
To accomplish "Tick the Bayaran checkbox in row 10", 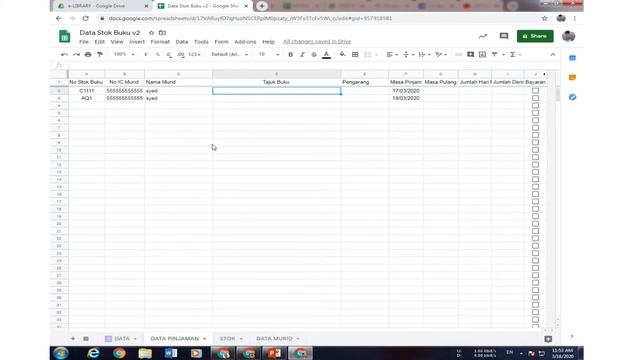I will click(x=535, y=149).
